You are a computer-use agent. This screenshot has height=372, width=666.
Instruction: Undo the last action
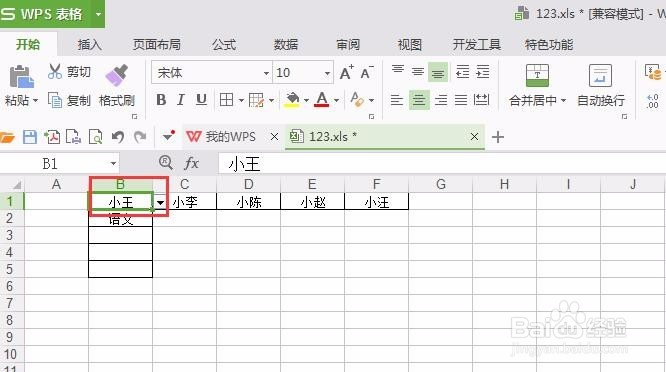118,137
